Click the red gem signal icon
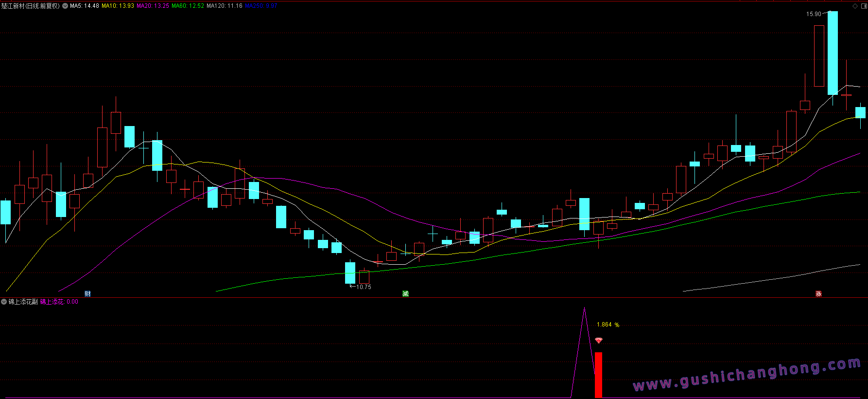 point(599,341)
